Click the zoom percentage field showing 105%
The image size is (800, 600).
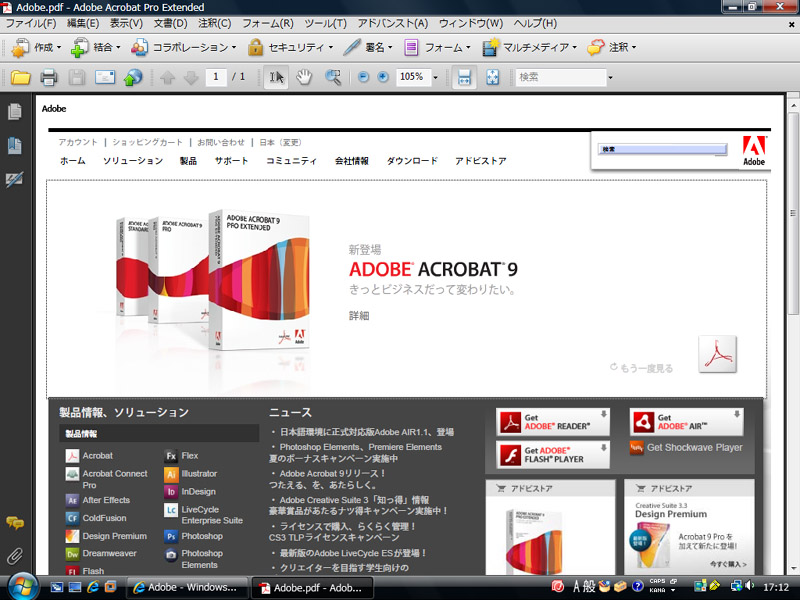pyautogui.click(x=412, y=77)
